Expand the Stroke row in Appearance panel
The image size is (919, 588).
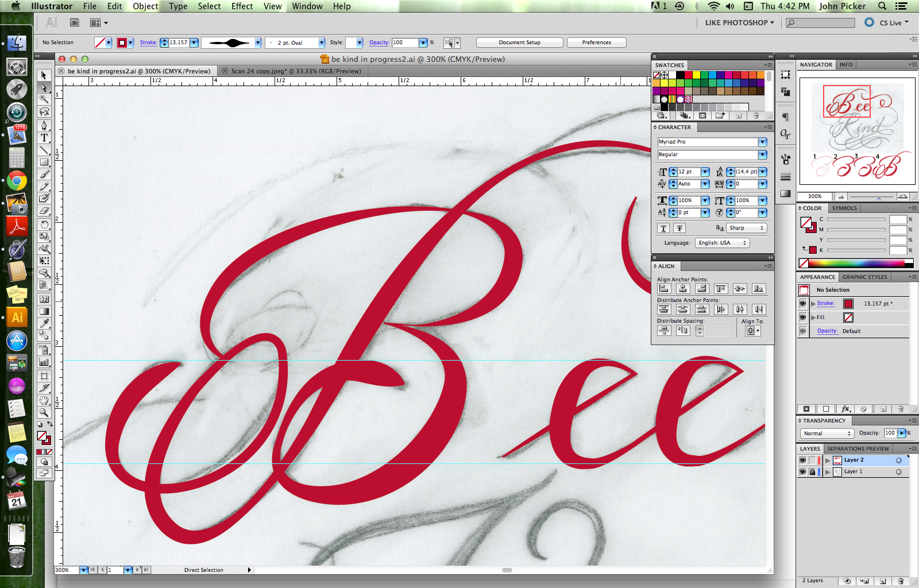click(813, 303)
